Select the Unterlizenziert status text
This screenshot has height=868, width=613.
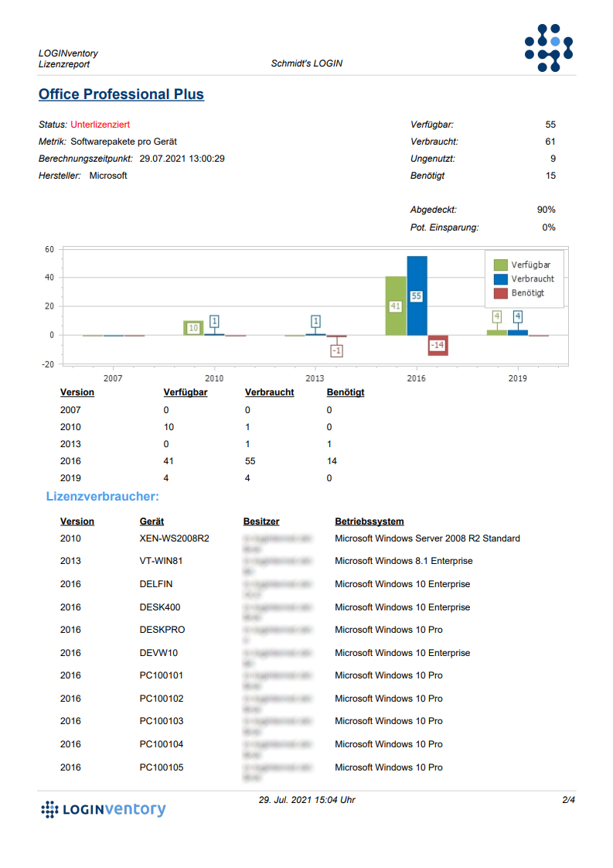[x=100, y=125]
